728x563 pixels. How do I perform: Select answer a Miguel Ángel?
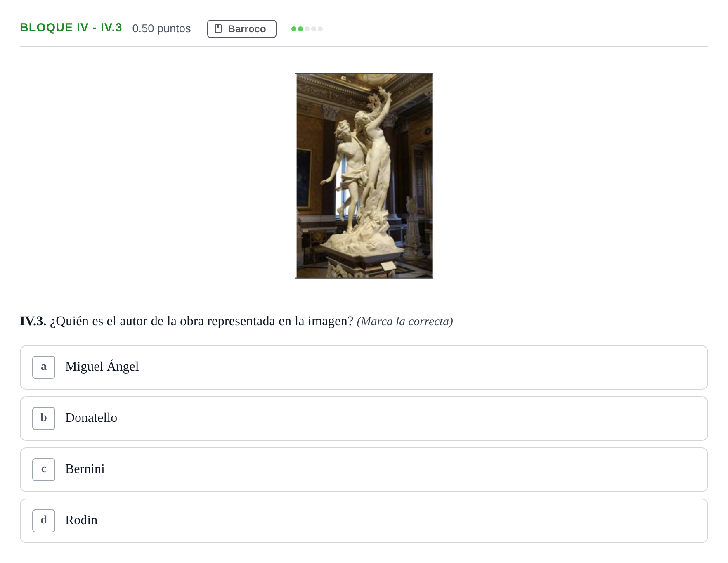tap(364, 367)
